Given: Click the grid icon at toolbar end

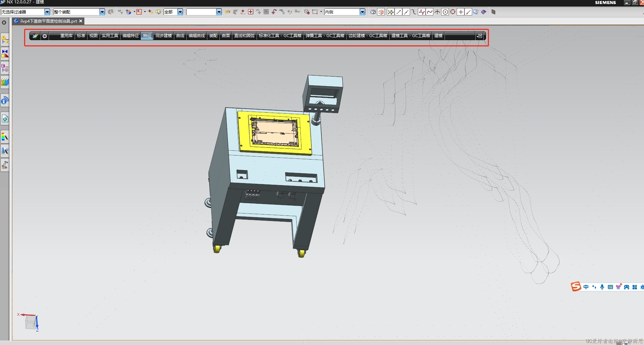Looking at the screenshot, I should point(493,12).
